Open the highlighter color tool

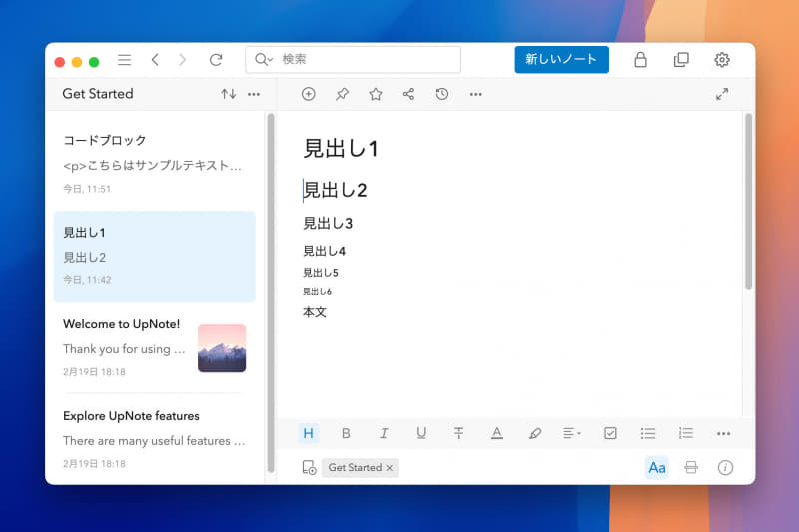point(535,433)
